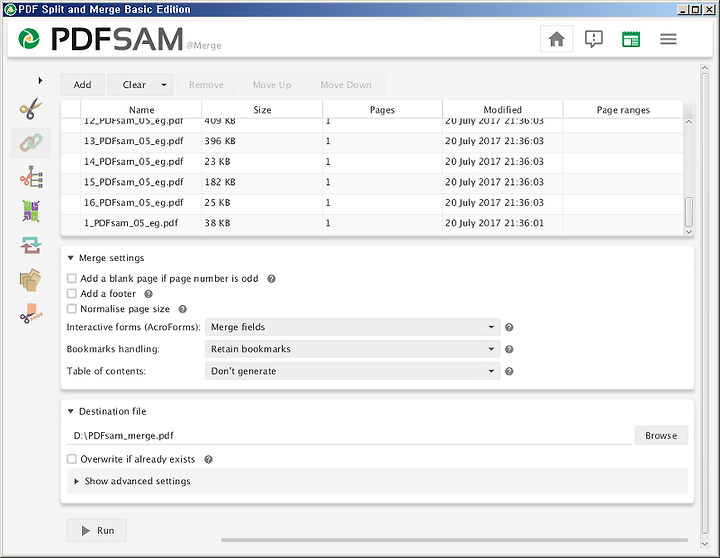Sort by Name column header

(141, 110)
